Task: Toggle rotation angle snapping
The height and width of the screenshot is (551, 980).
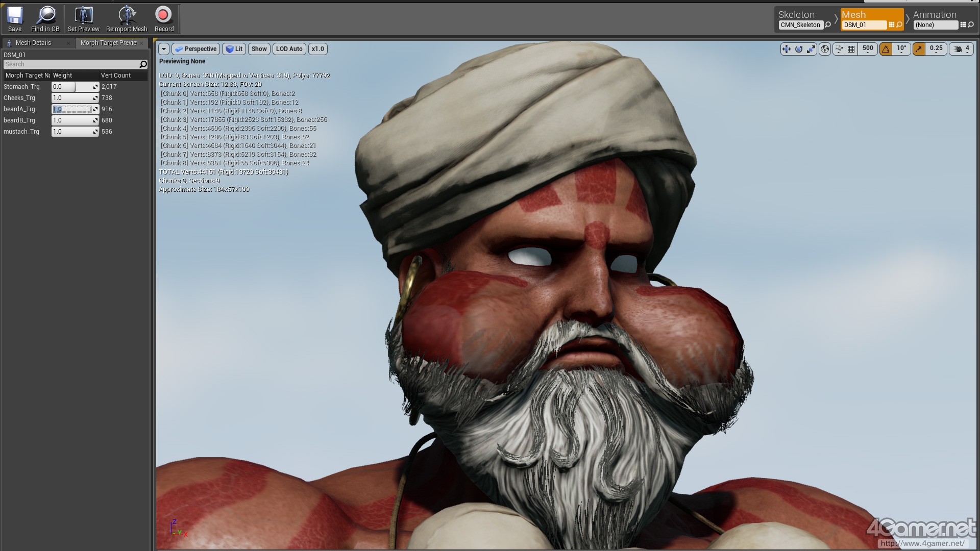Action: coord(886,49)
